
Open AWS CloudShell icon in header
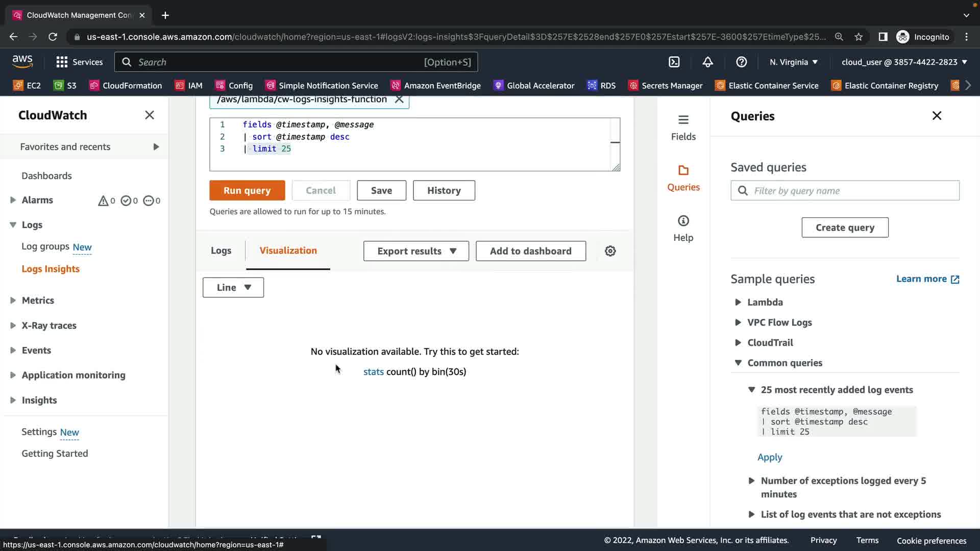674,62
